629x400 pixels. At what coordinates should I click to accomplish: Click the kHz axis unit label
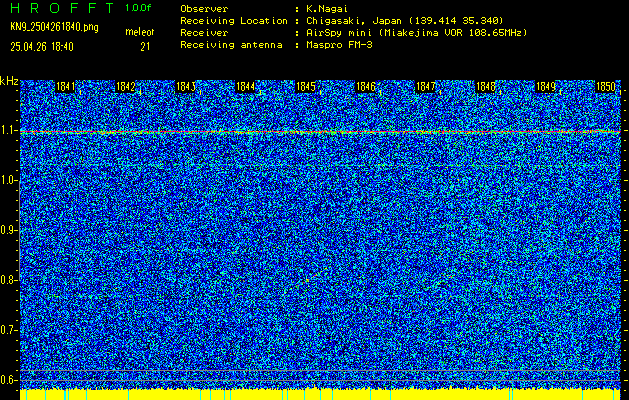[x=9, y=81]
